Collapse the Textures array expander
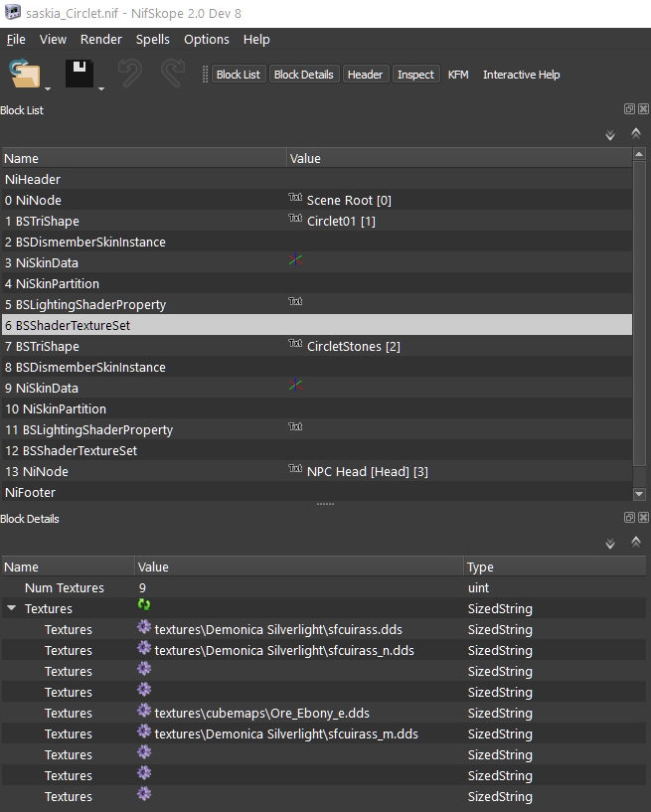Screen dimensions: 651x812 click(x=11, y=608)
